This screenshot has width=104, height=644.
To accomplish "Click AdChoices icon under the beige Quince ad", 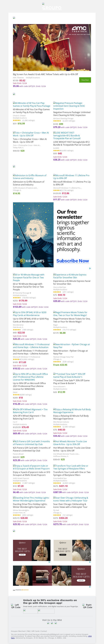I will tap(90, 562).
